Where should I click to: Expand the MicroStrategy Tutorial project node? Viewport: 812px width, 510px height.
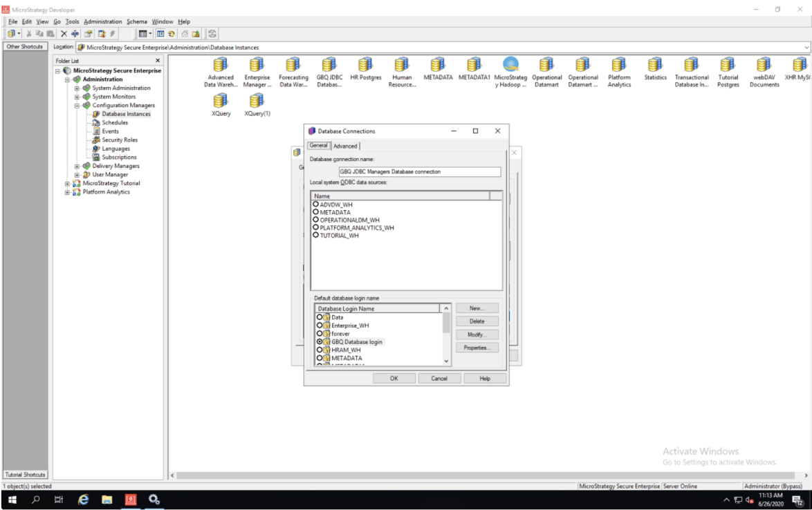(68, 184)
